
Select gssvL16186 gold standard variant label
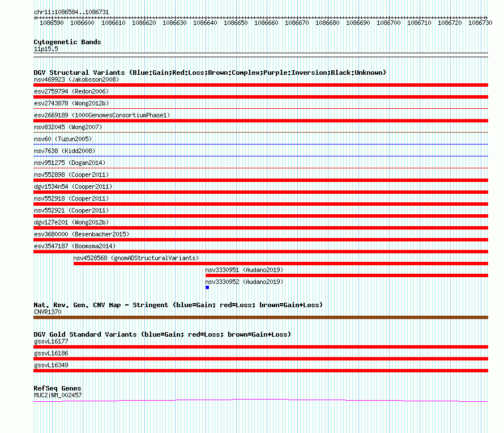(51, 353)
